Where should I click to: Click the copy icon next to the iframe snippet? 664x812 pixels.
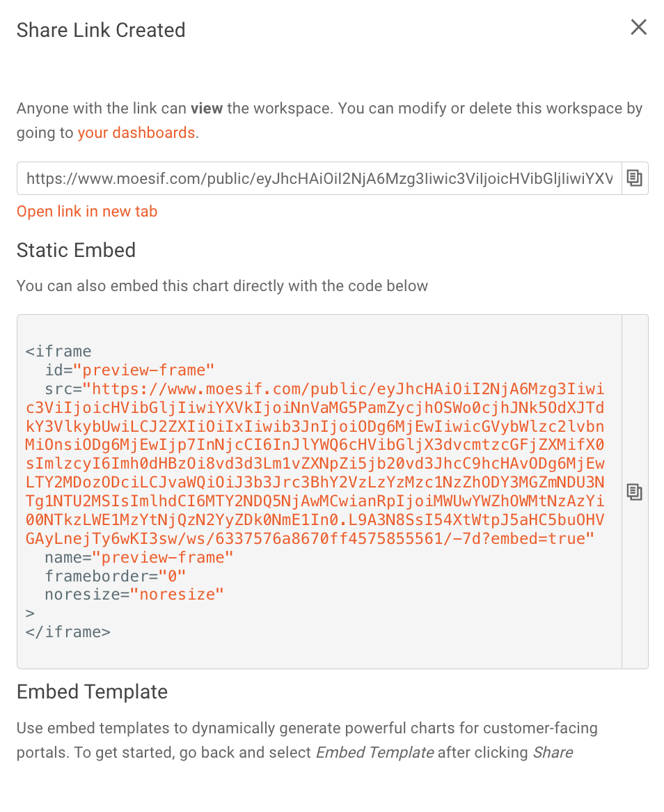634,492
